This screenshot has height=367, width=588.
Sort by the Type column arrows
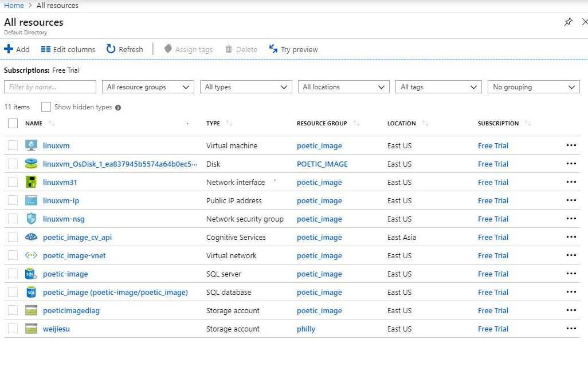pos(229,123)
